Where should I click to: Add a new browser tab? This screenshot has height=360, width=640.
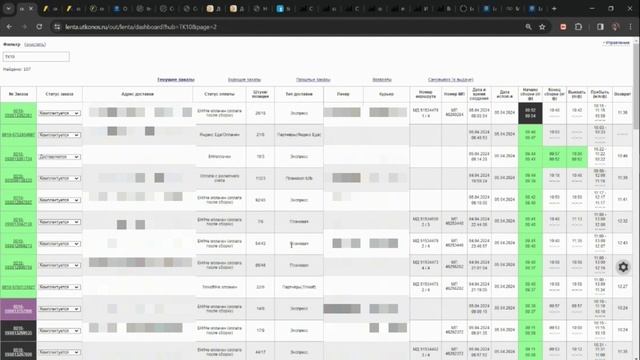tap(554, 9)
